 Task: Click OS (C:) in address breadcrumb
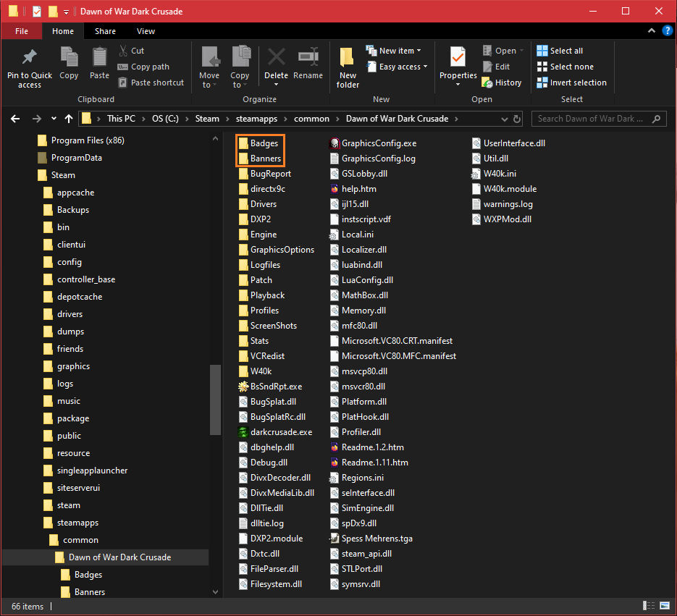pos(165,119)
